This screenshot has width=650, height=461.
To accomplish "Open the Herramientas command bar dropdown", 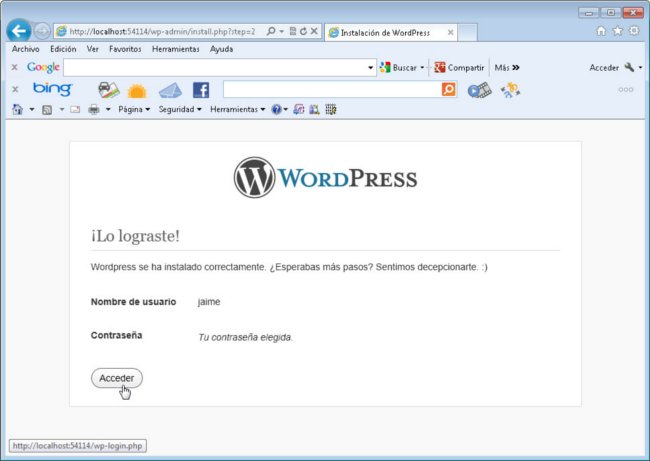I will point(238,109).
